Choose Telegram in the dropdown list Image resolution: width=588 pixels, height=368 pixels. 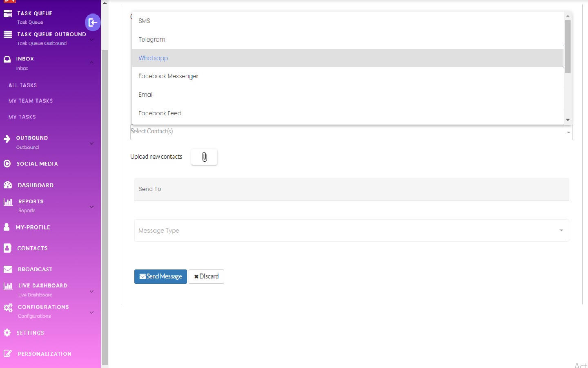[x=152, y=40]
